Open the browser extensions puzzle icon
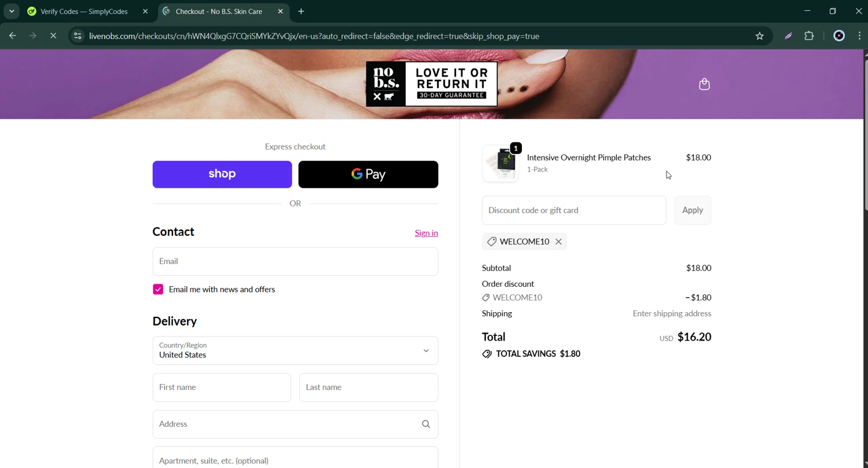 tap(809, 36)
